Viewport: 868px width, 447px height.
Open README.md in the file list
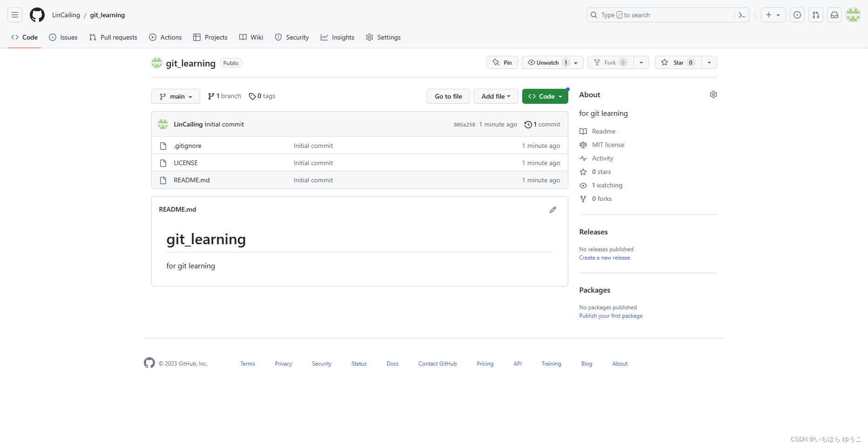[x=192, y=180]
